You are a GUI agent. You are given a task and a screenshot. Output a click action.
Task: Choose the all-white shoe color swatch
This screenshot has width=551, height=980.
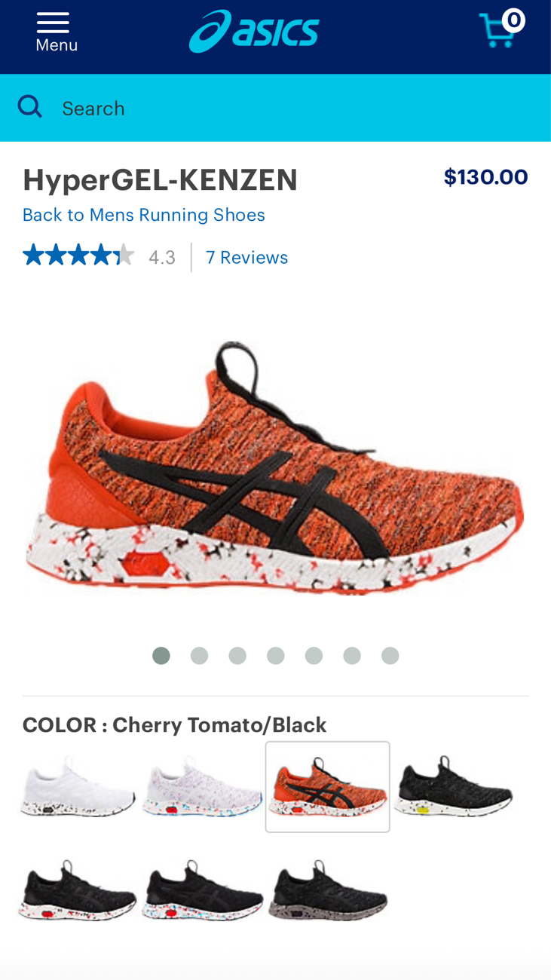tap(77, 786)
